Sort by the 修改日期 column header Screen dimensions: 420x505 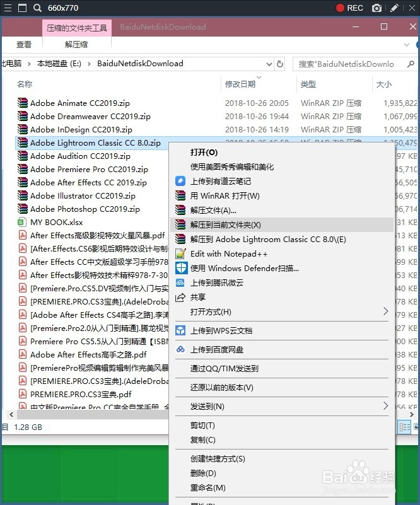(240, 84)
